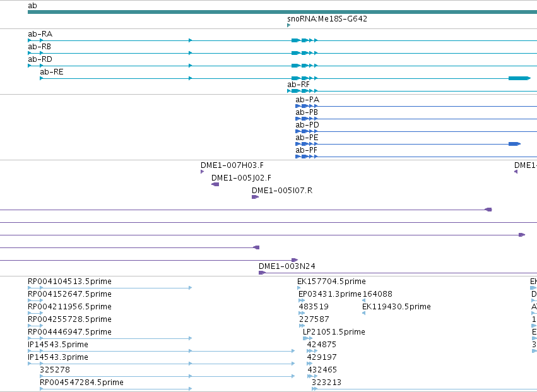Click the 323213 feature label
The height and width of the screenshot is (392, 537).
click(326, 383)
